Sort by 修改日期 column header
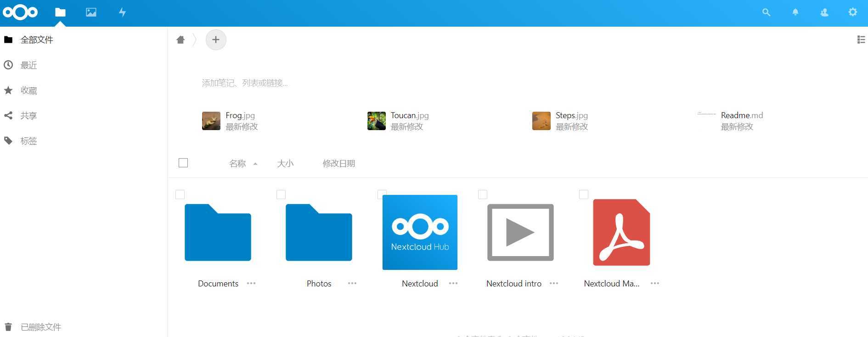868x337 pixels. point(339,164)
